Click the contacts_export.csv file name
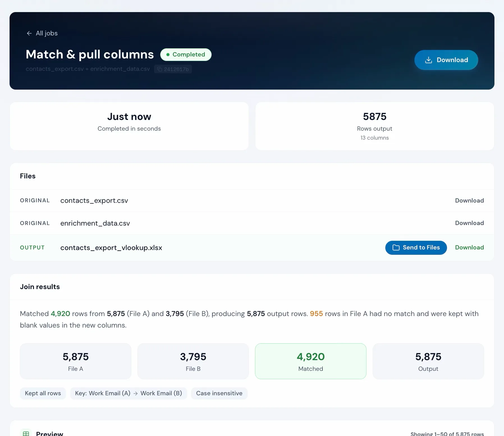 pyautogui.click(x=94, y=201)
